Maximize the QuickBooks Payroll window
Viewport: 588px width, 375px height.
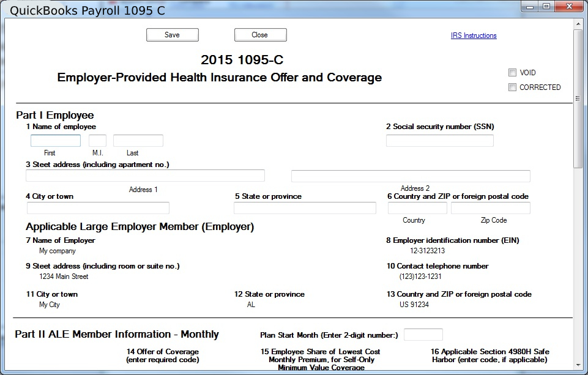(x=546, y=7)
